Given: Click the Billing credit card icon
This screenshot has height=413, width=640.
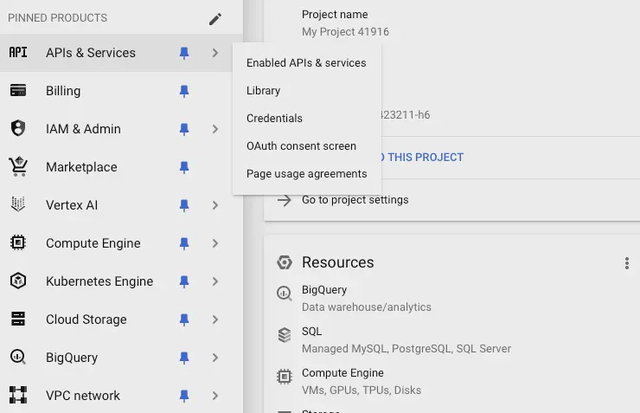Looking at the screenshot, I should [18, 91].
